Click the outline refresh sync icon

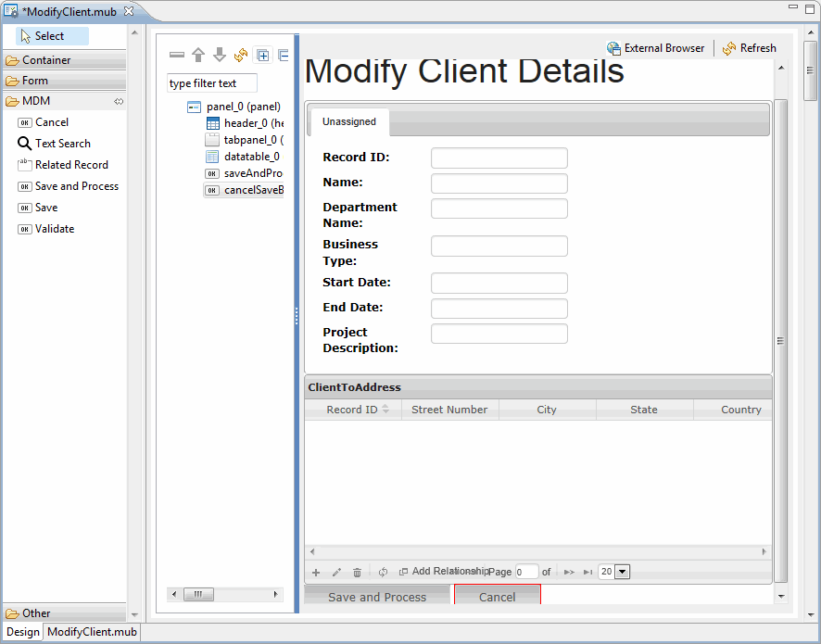pyautogui.click(x=240, y=55)
